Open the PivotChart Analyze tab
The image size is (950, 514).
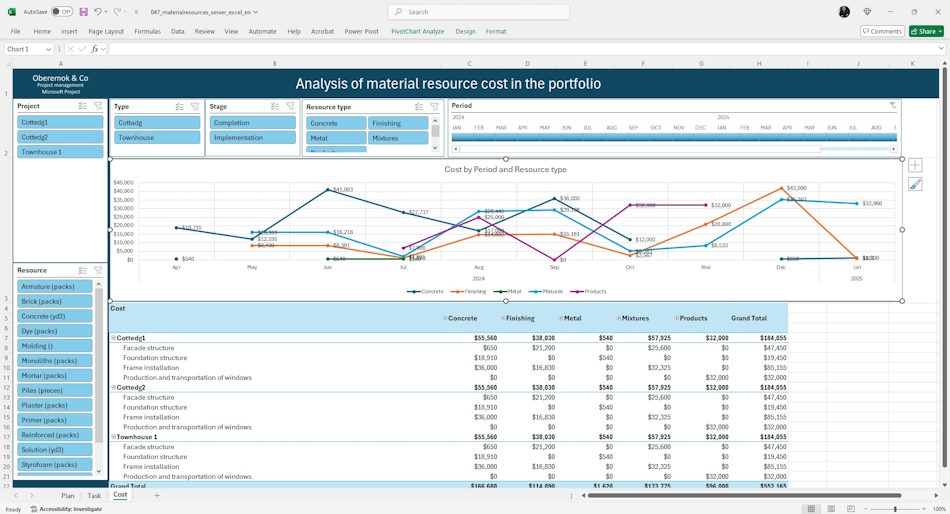click(x=417, y=31)
